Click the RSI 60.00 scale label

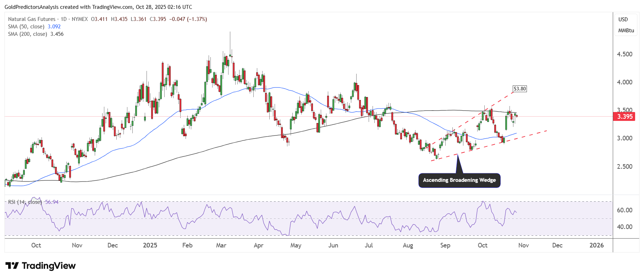(x=624, y=210)
